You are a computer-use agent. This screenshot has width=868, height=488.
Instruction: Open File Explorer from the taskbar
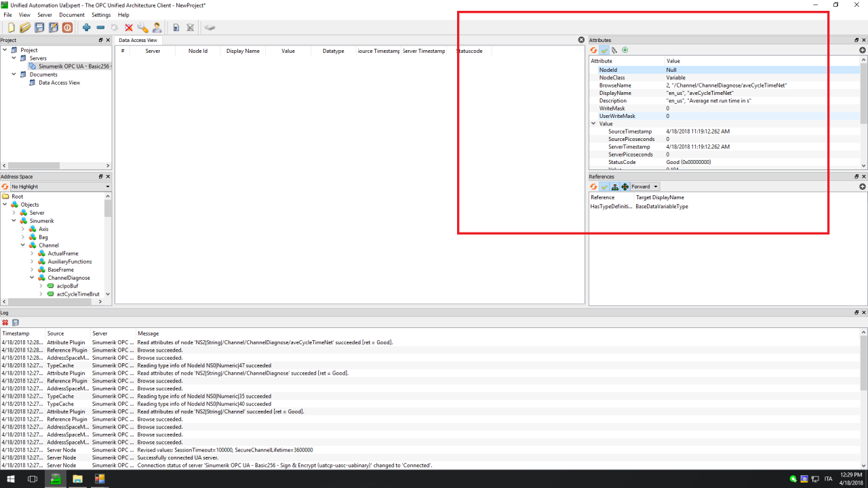(77, 479)
